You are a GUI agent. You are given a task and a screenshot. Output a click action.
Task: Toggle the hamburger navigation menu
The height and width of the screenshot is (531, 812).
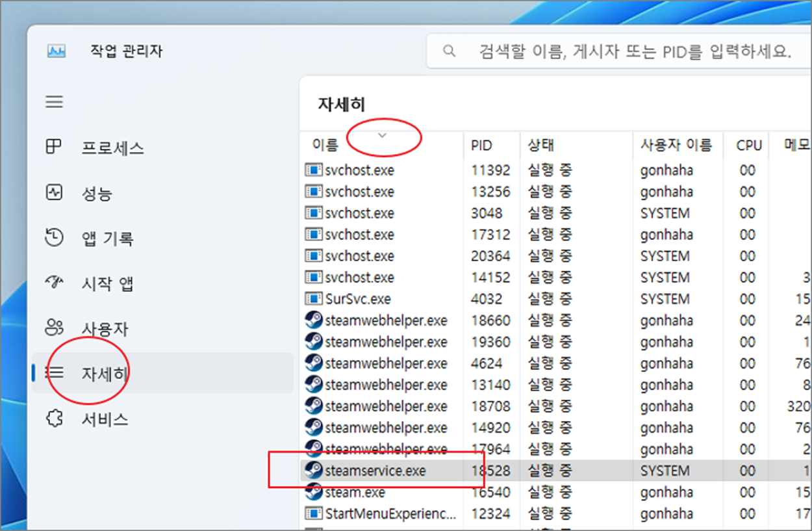pyautogui.click(x=54, y=102)
